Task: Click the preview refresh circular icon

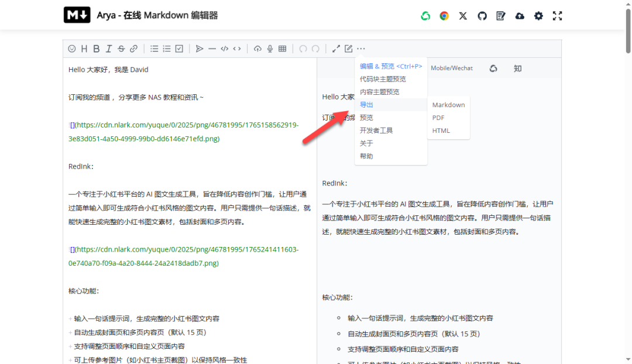Action: pos(493,68)
